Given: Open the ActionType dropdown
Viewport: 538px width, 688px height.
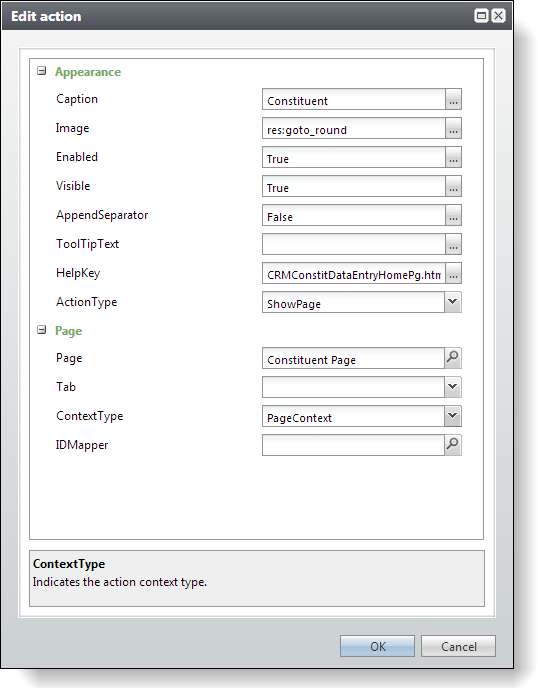Looking at the screenshot, I should pos(452,302).
